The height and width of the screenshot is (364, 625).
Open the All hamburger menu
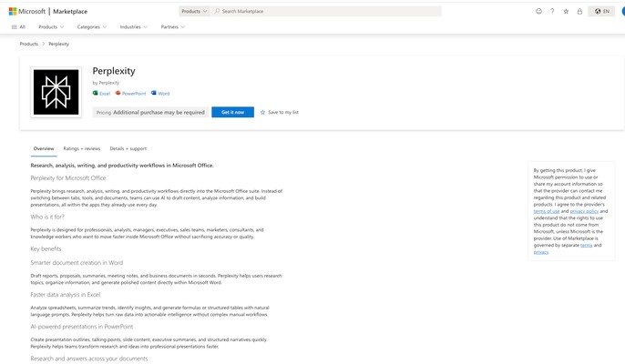18,27
